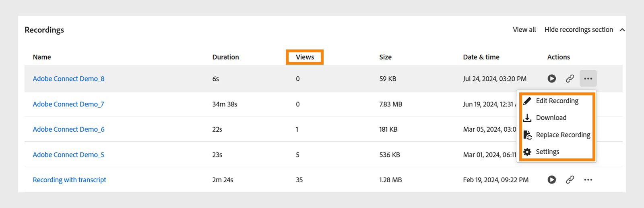Choose Download in the actions menu
The width and height of the screenshot is (644, 208).
click(x=551, y=118)
